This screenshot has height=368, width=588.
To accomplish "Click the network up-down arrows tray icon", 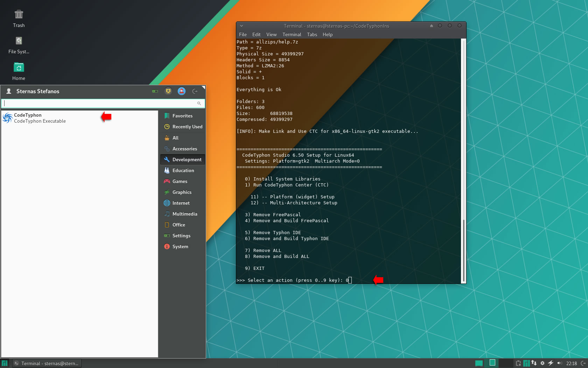I will (534, 363).
